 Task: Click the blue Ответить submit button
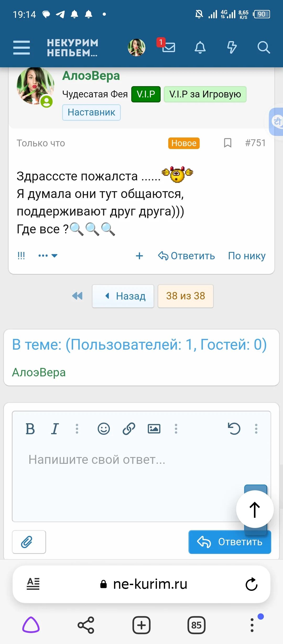(230, 542)
